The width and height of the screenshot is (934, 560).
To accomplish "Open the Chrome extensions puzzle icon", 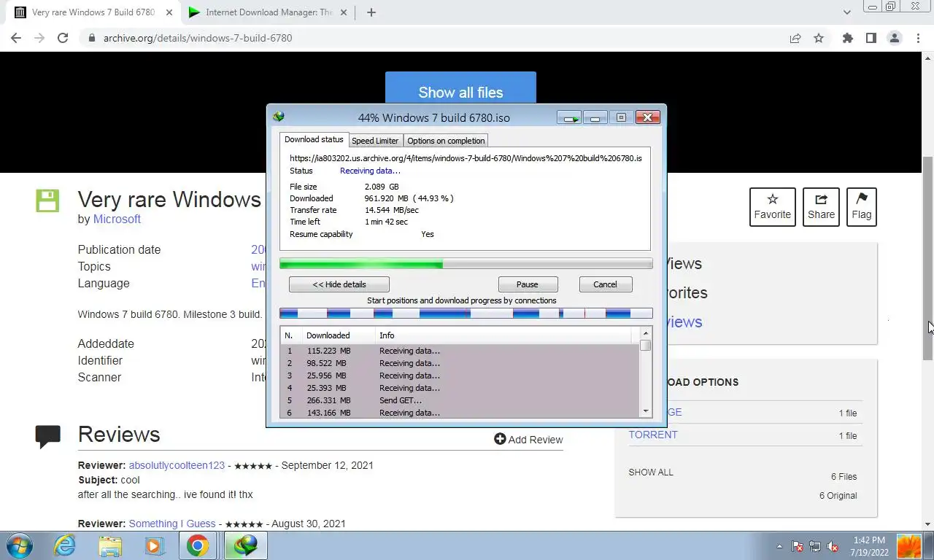I will [x=847, y=38].
